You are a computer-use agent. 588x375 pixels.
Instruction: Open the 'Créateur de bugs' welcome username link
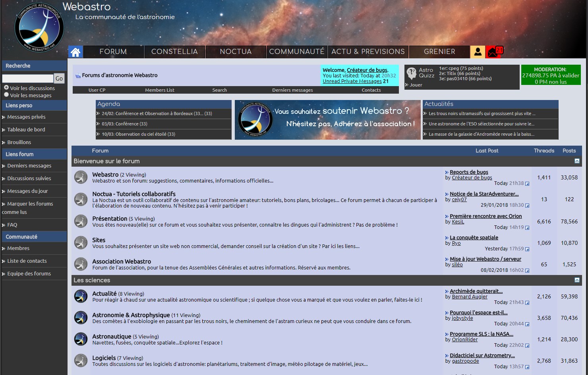pyautogui.click(x=367, y=70)
